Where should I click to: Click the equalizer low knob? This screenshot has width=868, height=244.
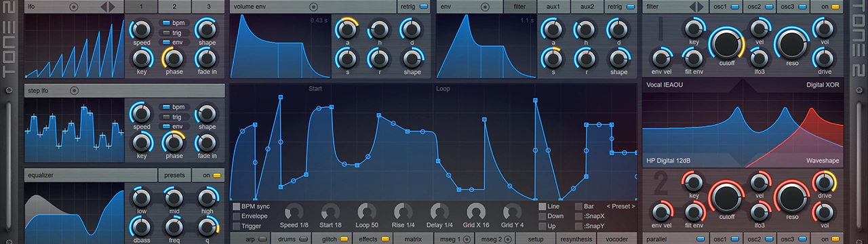coord(141,197)
